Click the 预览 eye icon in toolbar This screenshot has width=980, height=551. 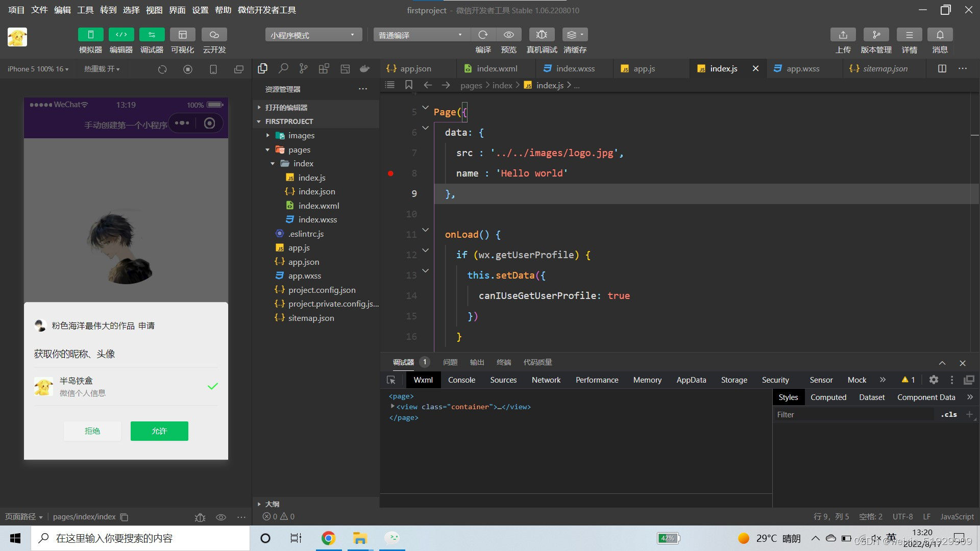tap(508, 35)
